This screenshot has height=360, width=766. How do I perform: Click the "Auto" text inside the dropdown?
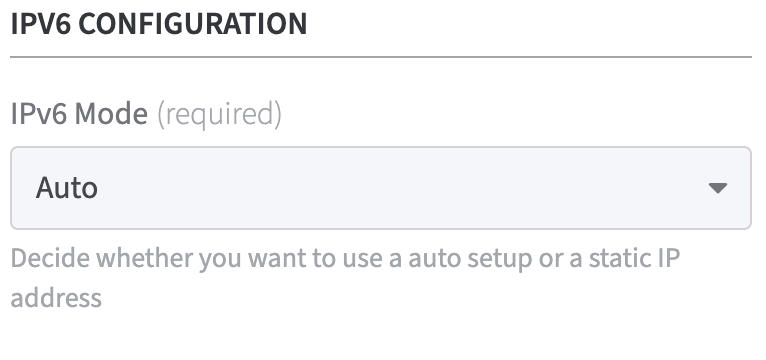pyautogui.click(x=66, y=188)
